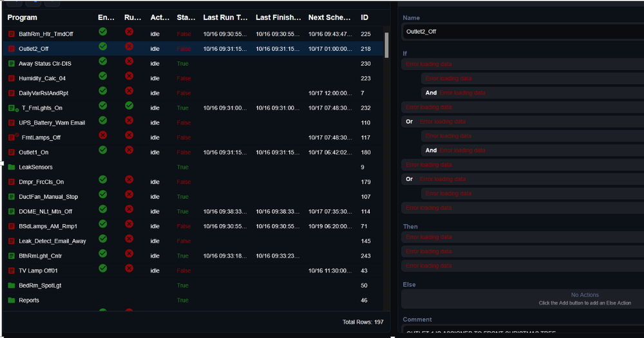Click the red run-at-startup X for Outlet1_On

point(129,150)
